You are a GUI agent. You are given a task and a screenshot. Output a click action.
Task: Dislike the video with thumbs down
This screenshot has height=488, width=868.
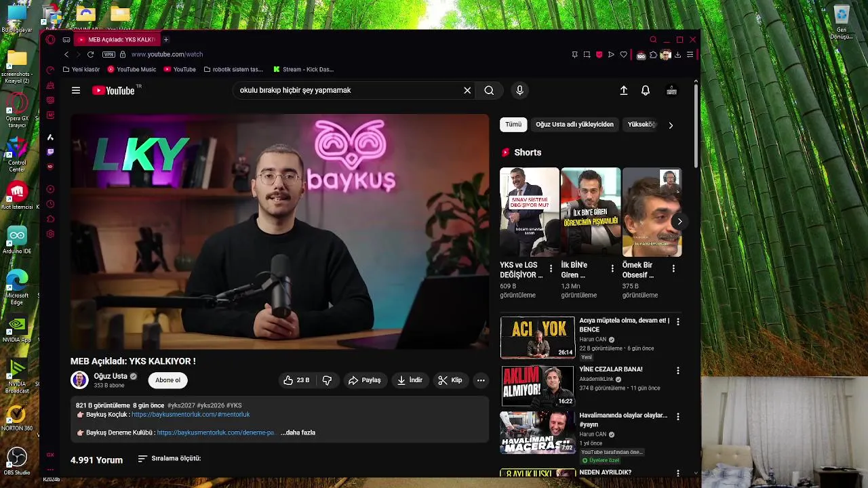(x=327, y=380)
